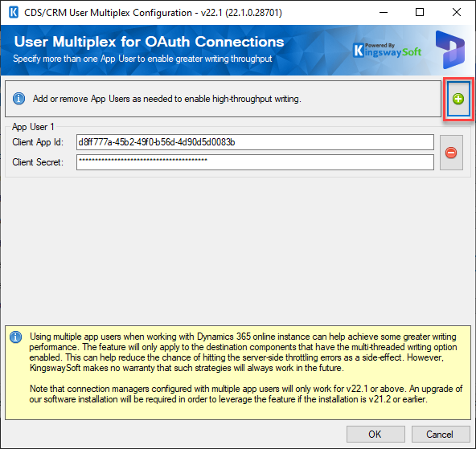The image size is (476, 449).
Task: Click the "Note that connection managers" paragraph
Action: [x=246, y=394]
